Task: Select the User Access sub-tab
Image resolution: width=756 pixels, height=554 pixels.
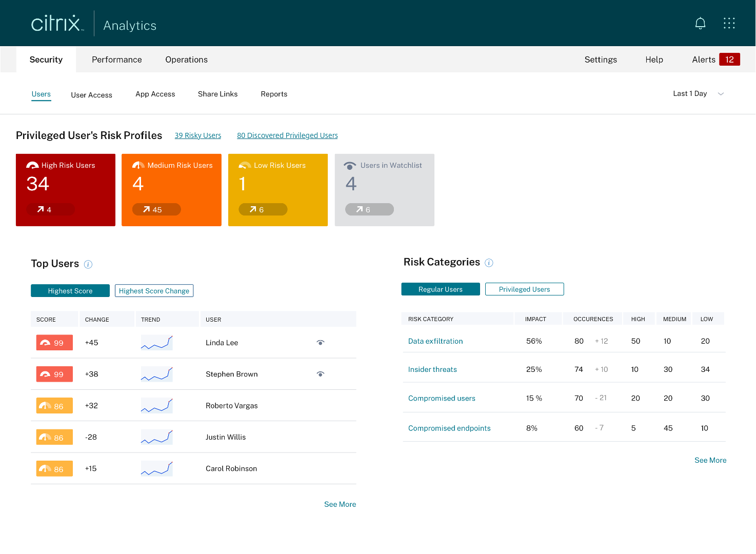Action: 92,95
